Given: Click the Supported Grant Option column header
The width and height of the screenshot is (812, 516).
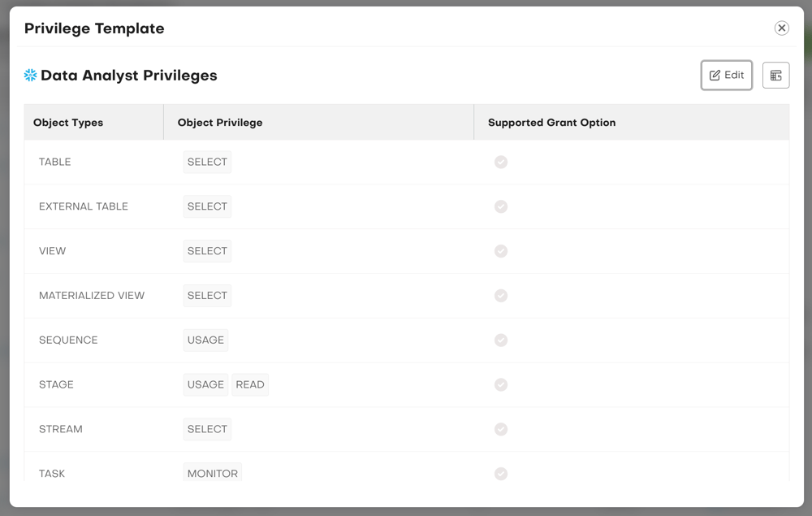Looking at the screenshot, I should pos(551,123).
